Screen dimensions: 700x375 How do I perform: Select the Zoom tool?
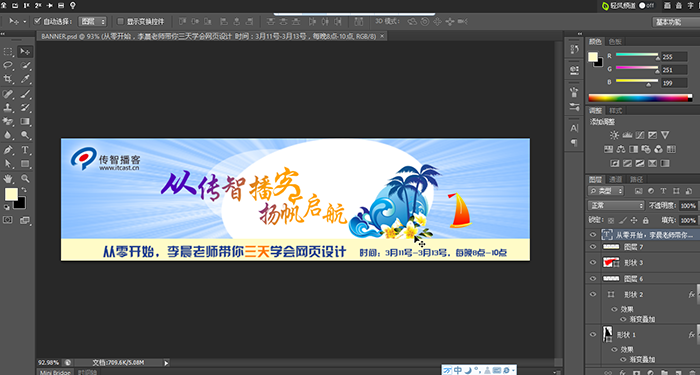pos(25,179)
